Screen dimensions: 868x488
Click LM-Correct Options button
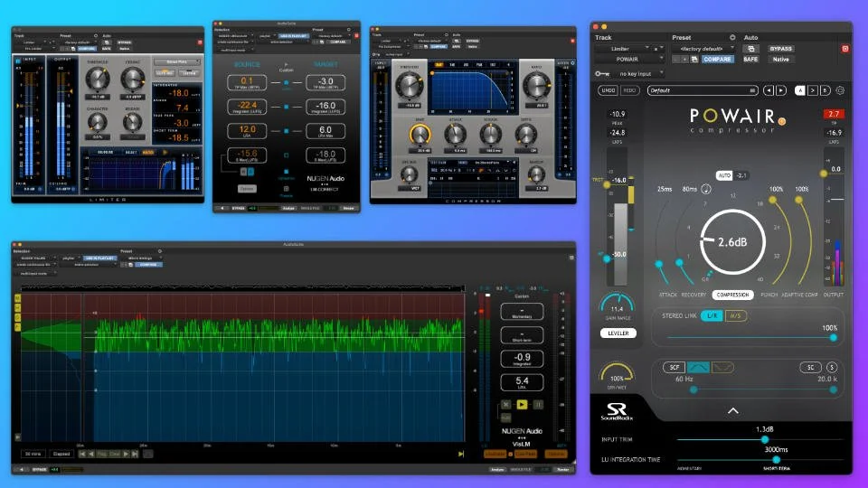pyautogui.click(x=246, y=189)
